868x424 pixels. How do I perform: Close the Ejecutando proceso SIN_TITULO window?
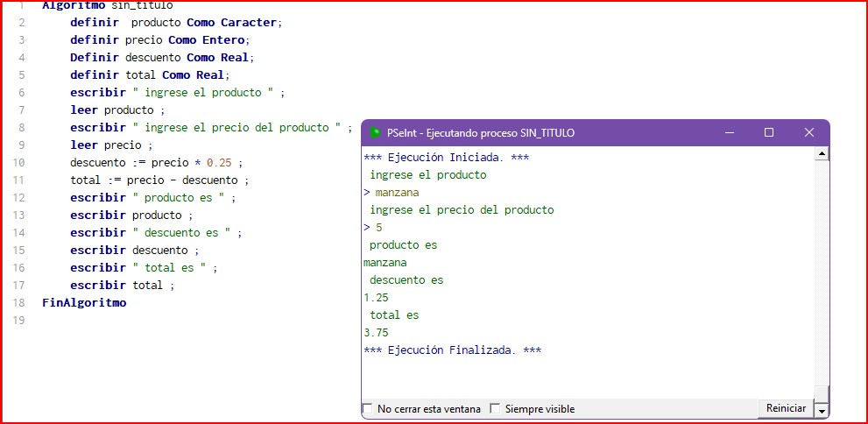(x=809, y=132)
